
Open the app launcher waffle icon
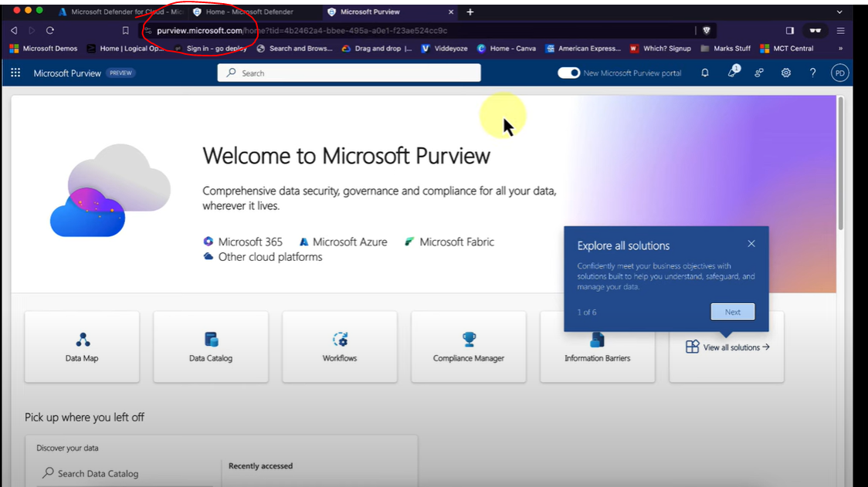pos(15,73)
